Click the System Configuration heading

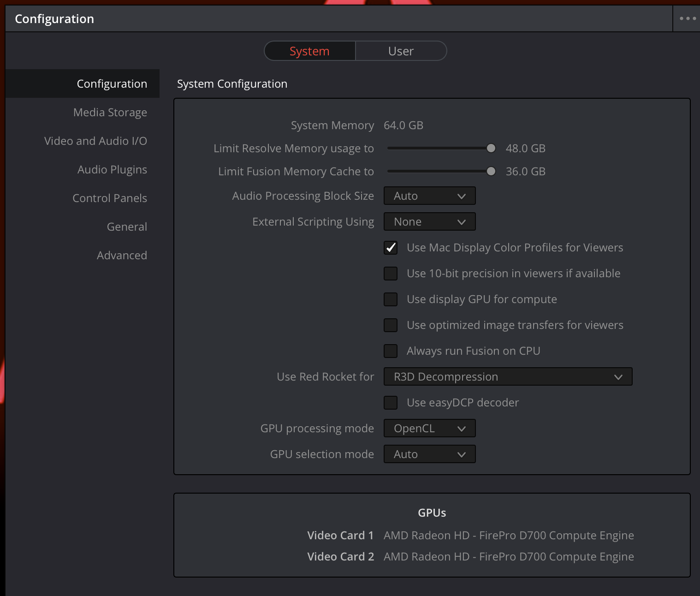[x=232, y=84]
